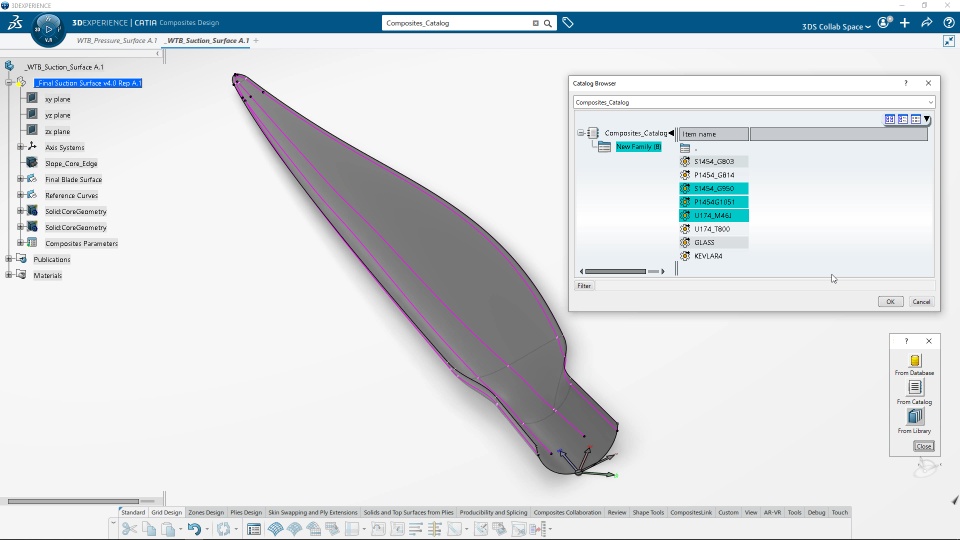Click the Catalog Browser help question mark
The width and height of the screenshot is (960, 540).
point(906,83)
